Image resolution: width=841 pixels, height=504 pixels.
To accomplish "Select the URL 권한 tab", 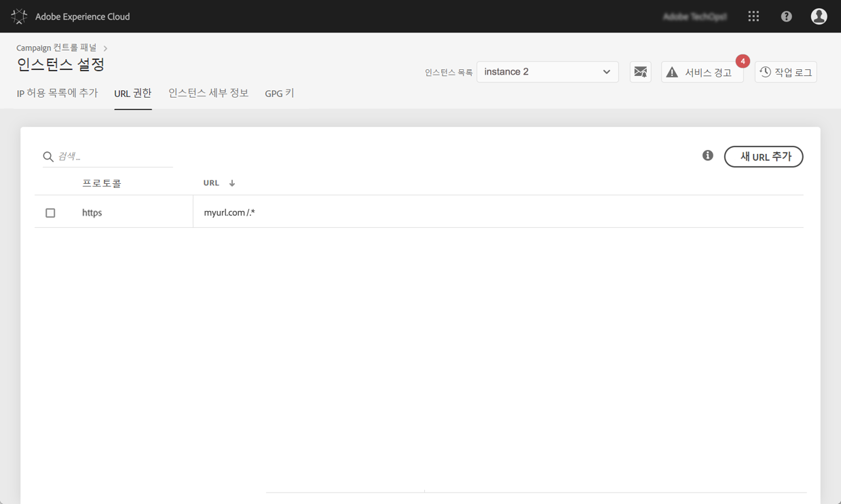I will point(132,93).
